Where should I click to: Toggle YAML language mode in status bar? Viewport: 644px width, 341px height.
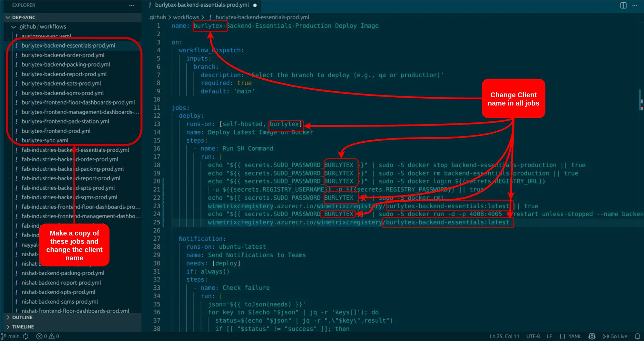click(x=575, y=336)
